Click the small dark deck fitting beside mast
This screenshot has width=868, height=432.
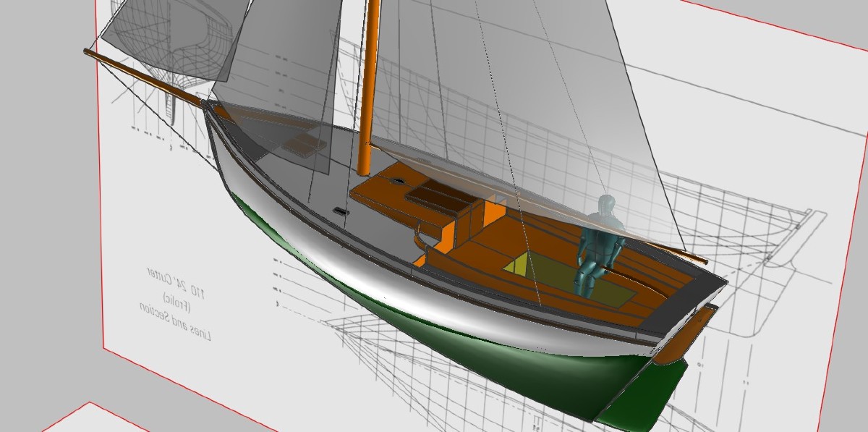pos(339,211)
